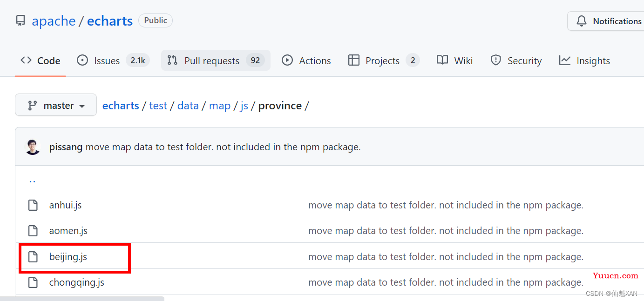Open the Security tab

click(516, 60)
